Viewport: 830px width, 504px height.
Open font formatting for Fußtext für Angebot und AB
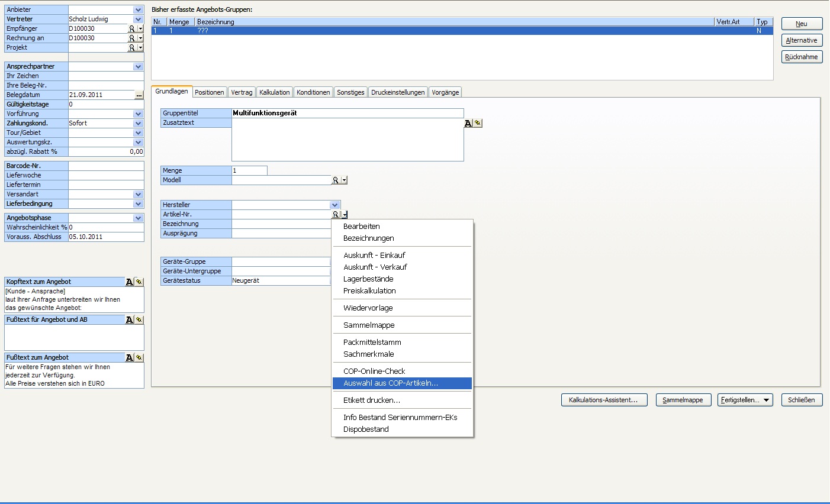[x=130, y=319]
